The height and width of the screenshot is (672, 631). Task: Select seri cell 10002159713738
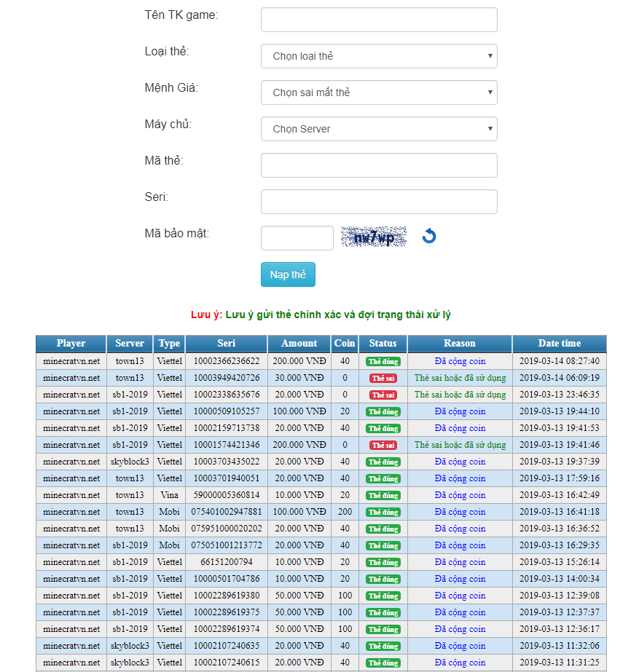(227, 428)
